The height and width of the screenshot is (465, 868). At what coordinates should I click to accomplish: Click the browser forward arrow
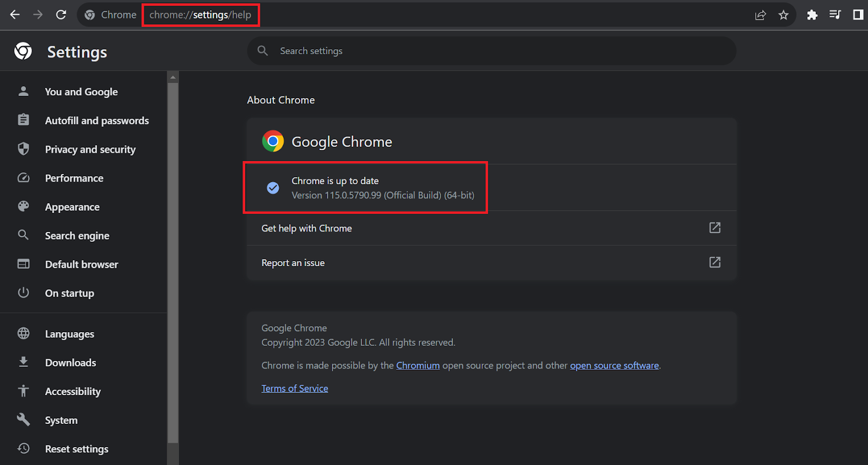[38, 15]
